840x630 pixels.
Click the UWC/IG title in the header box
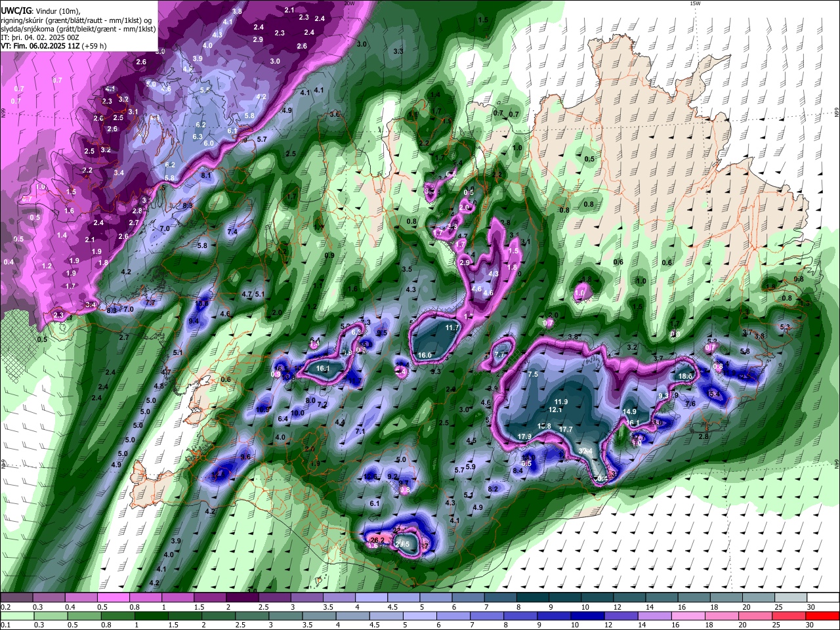coord(16,10)
